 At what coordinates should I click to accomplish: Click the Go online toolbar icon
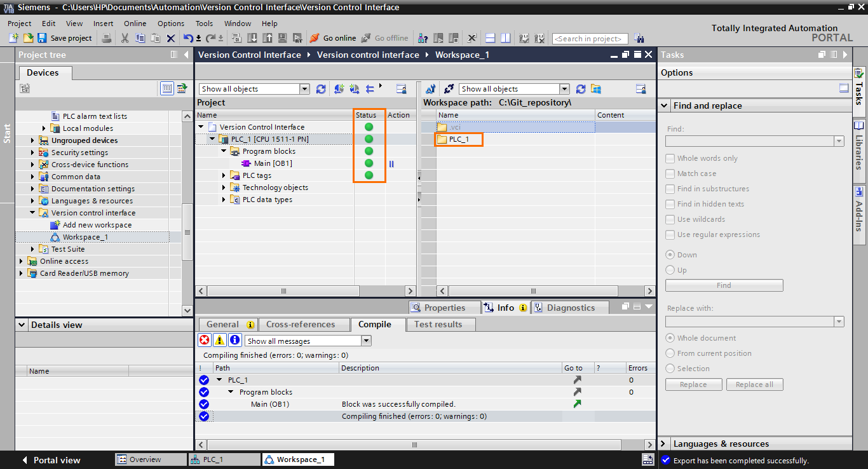click(313, 37)
